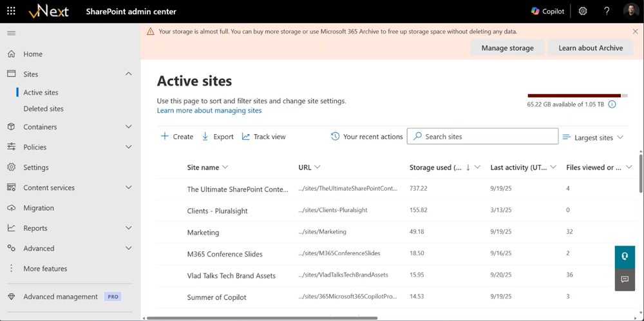This screenshot has width=644, height=321.
Task: Open Last activity column dropdown
Action: [553, 168]
